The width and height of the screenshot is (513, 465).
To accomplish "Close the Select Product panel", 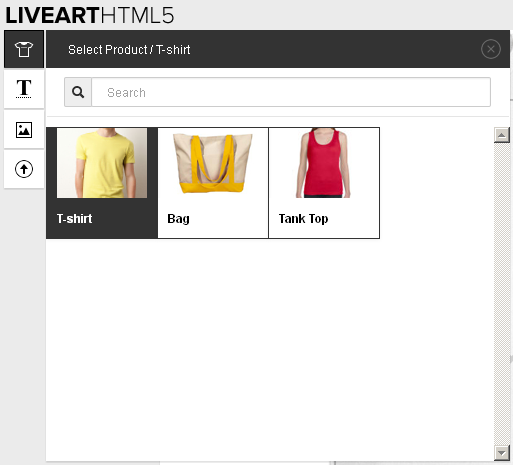I will point(491,49).
